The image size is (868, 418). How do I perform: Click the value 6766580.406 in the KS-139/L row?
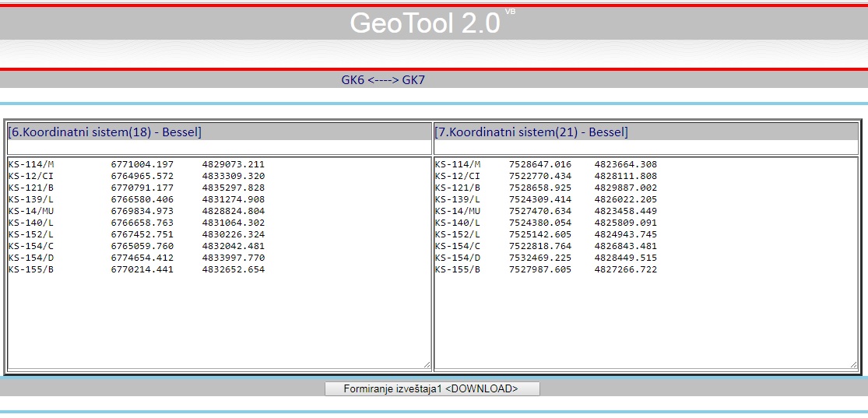click(x=142, y=199)
